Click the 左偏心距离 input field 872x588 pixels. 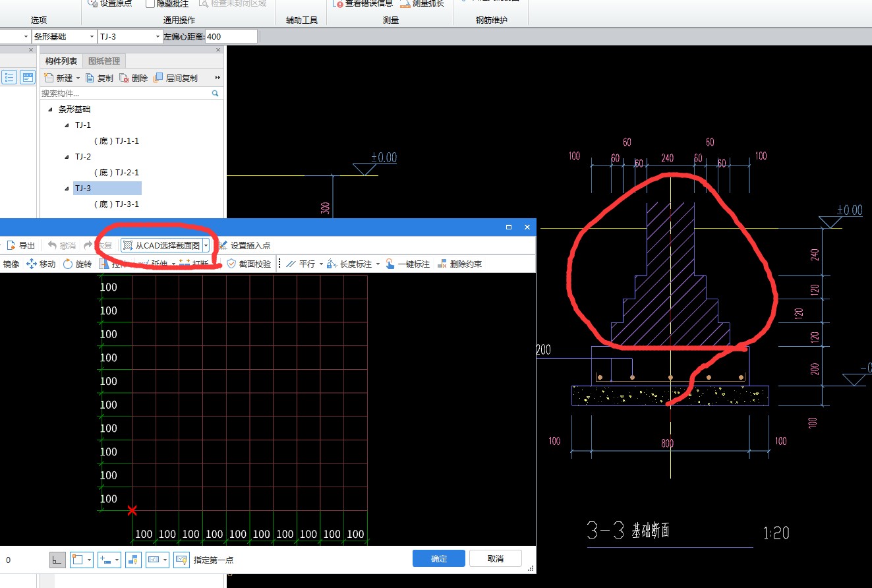231,36
